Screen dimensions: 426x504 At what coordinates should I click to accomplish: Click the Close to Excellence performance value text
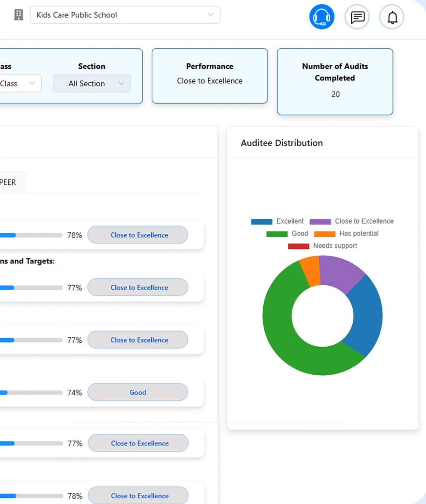click(x=210, y=81)
